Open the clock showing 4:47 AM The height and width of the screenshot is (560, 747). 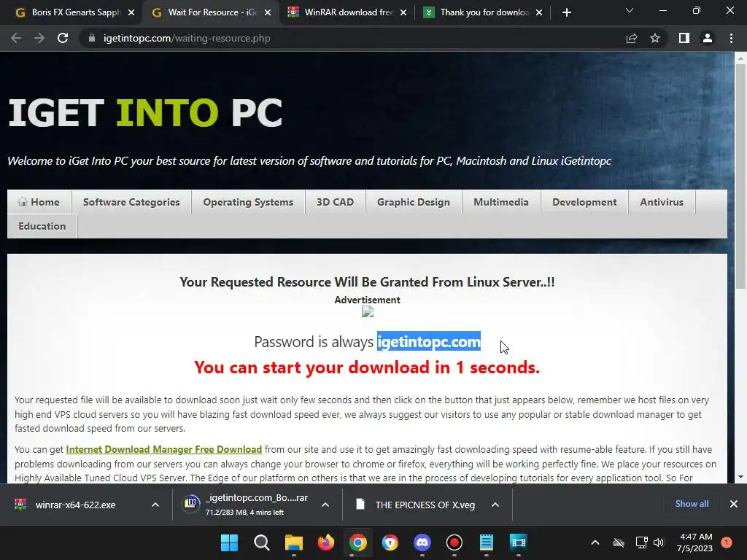coord(694,542)
